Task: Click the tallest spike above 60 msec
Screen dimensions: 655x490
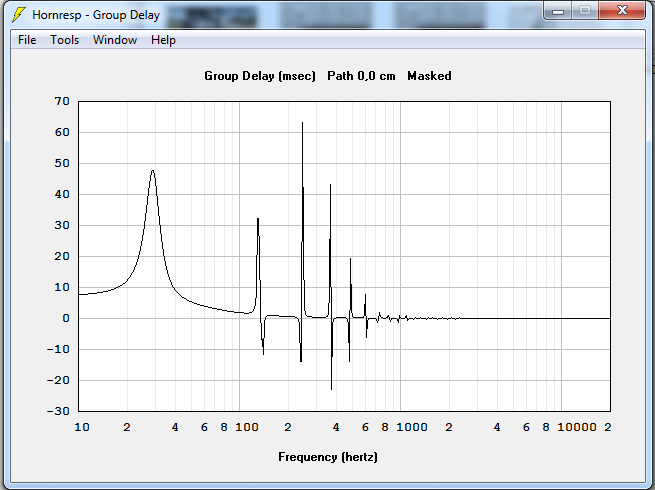Action: click(302, 124)
